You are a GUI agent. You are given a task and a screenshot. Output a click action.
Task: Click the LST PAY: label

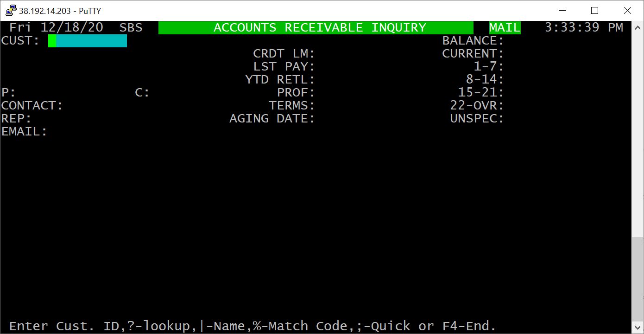tap(284, 67)
